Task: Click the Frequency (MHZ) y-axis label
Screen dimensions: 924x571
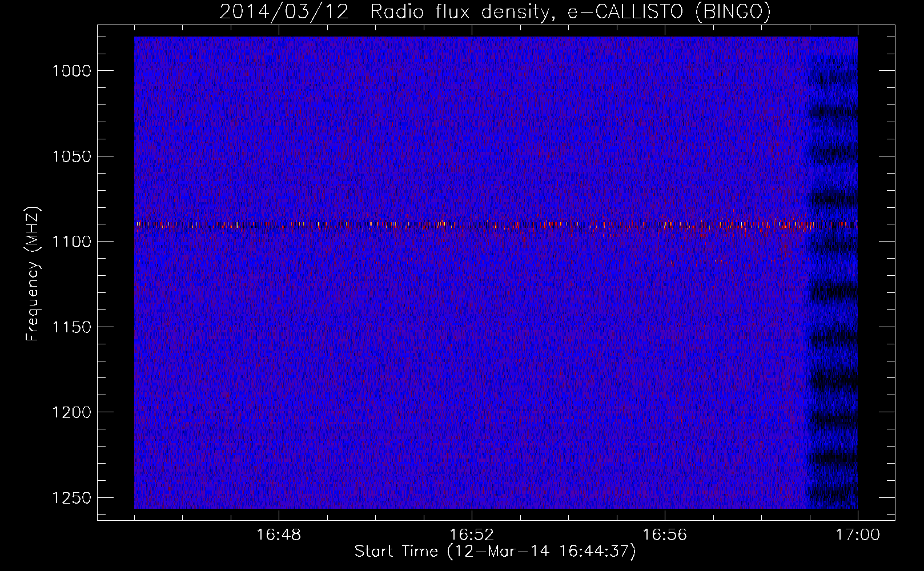Action: (33, 274)
